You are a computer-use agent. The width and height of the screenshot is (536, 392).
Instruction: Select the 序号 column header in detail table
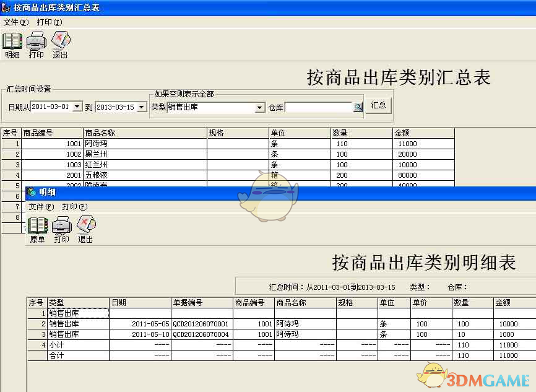tap(35, 302)
